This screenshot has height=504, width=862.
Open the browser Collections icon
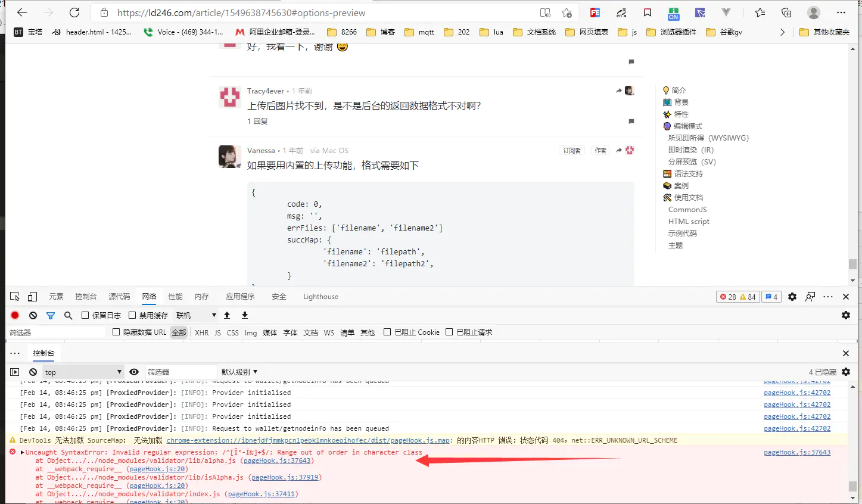[786, 13]
